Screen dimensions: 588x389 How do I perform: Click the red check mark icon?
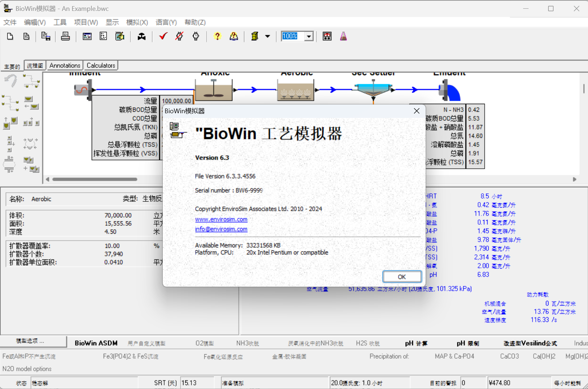[x=163, y=36]
